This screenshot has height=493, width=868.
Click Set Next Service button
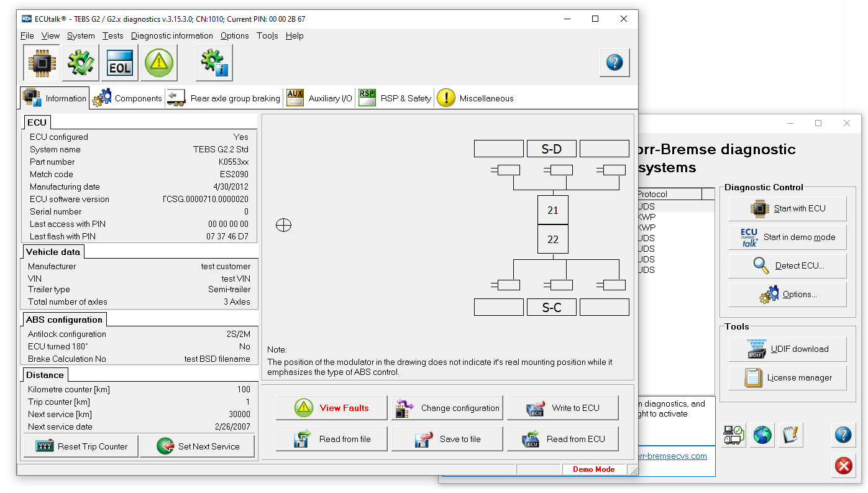[x=198, y=446]
